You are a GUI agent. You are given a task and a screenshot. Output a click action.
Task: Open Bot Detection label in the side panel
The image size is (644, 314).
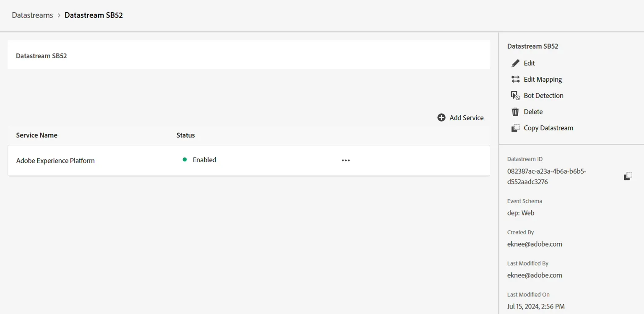(543, 96)
